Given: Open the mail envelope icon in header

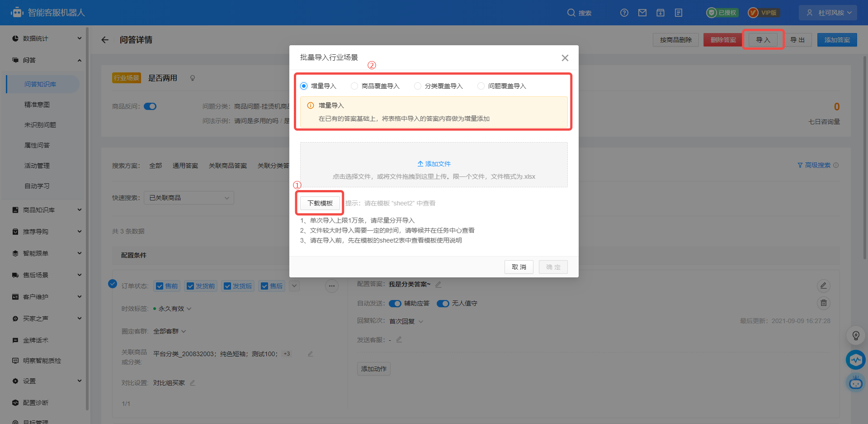Looking at the screenshot, I should click(x=642, y=13).
